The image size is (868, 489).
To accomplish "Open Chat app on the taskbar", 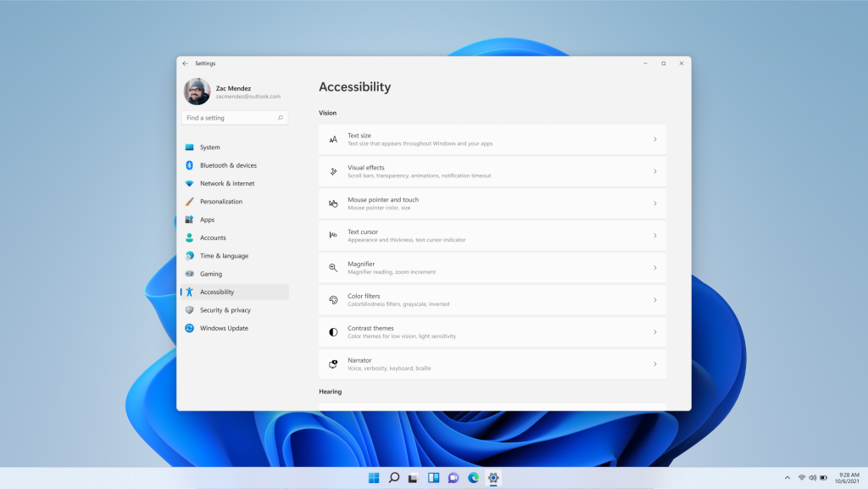I will [453, 478].
